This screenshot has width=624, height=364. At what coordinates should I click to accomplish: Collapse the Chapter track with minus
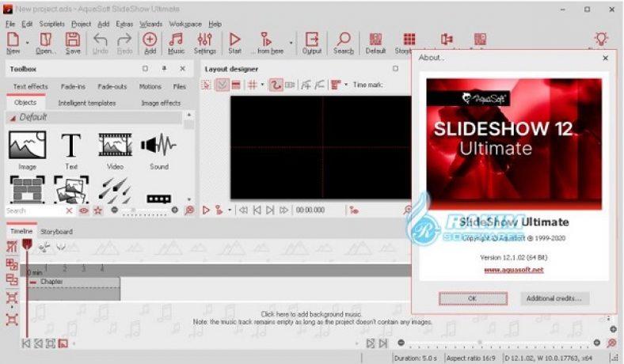(33, 282)
